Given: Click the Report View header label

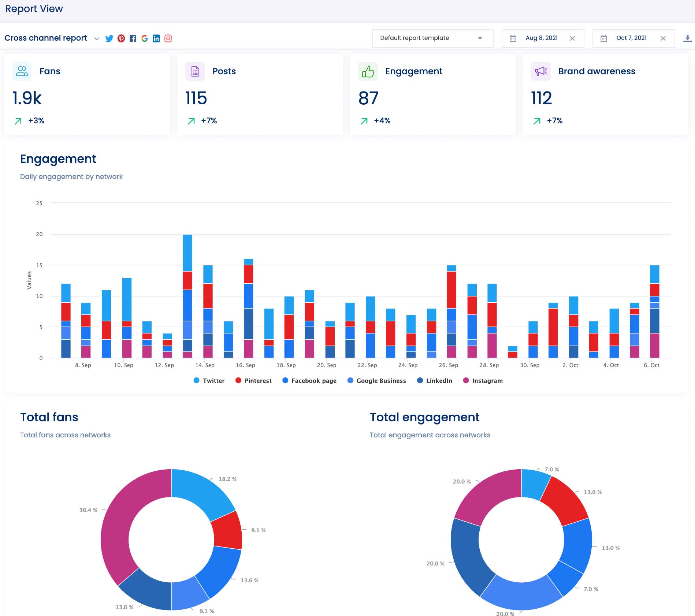Looking at the screenshot, I should click(x=34, y=8).
